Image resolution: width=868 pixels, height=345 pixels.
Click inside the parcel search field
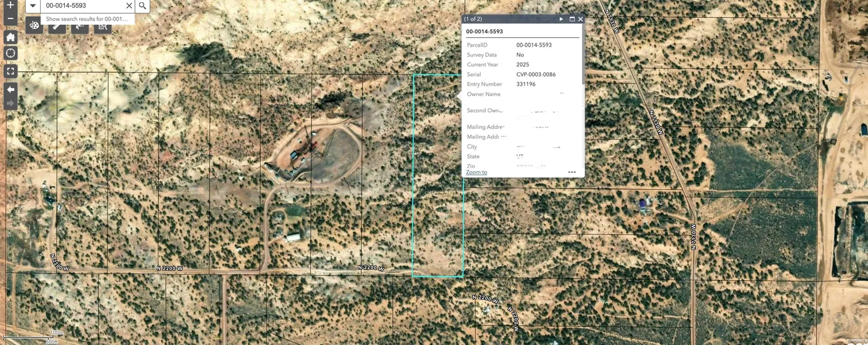click(x=83, y=6)
